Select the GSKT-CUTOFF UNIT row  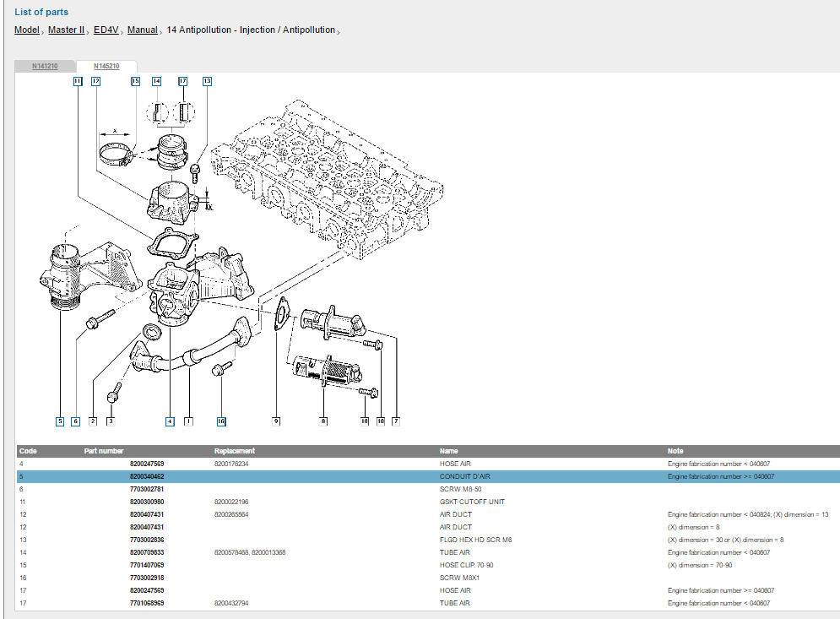tap(472, 502)
